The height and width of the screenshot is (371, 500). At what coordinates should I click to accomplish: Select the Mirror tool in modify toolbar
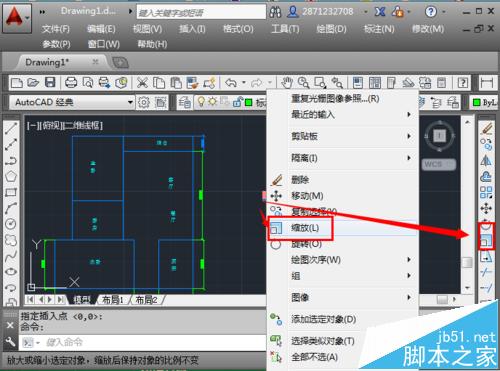(486, 161)
